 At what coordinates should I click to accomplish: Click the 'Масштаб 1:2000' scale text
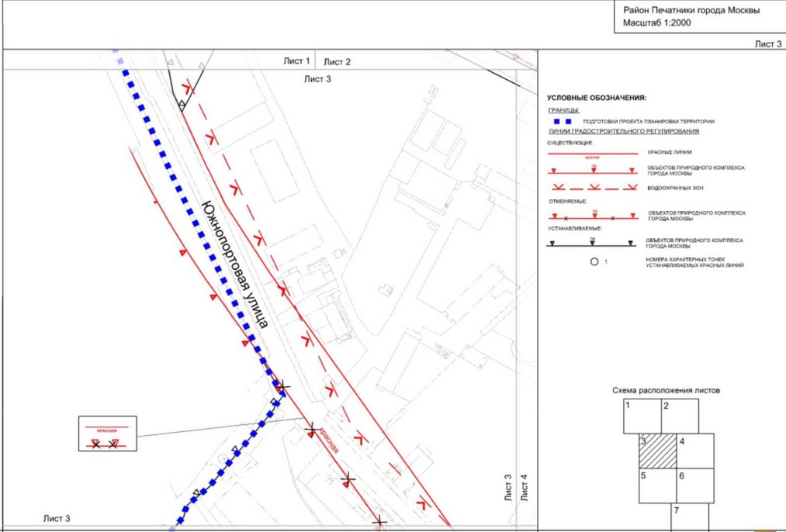click(657, 23)
